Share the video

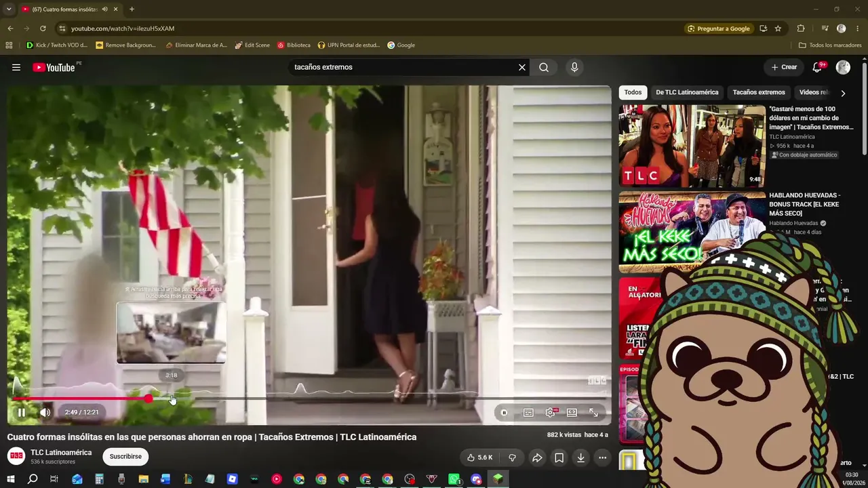click(537, 457)
